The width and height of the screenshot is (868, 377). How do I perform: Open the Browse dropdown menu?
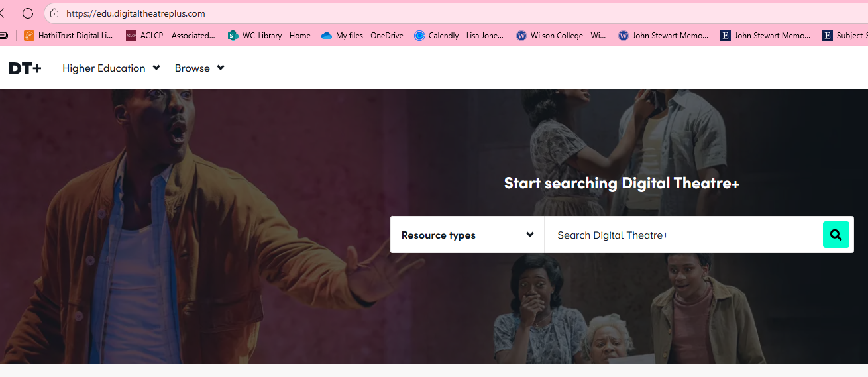(199, 68)
